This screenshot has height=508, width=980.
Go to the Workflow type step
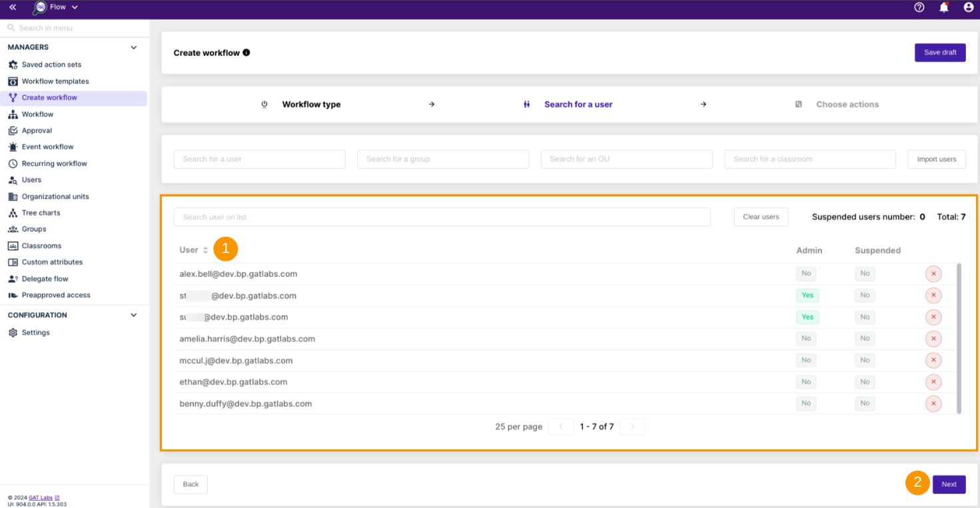tap(311, 105)
